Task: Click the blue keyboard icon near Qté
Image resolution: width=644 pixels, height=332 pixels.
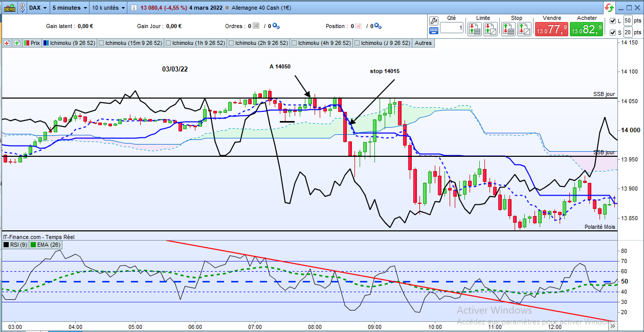Action: pyautogui.click(x=433, y=30)
